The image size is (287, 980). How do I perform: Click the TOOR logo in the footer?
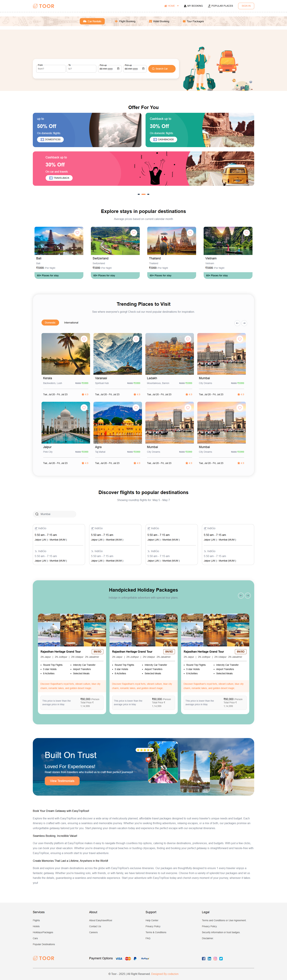43,958
